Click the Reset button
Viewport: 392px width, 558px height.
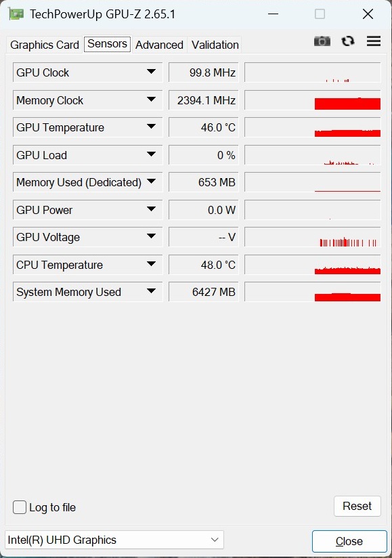(357, 506)
